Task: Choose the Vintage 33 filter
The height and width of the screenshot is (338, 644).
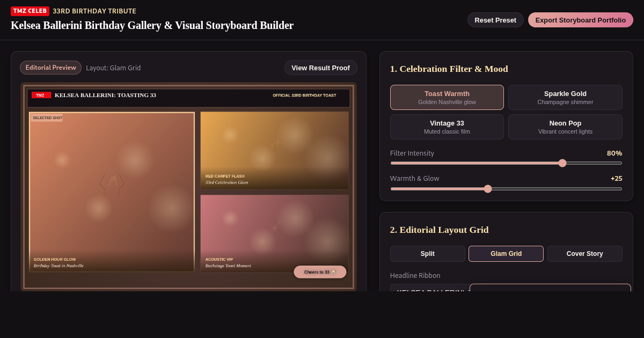Action: coord(447,127)
